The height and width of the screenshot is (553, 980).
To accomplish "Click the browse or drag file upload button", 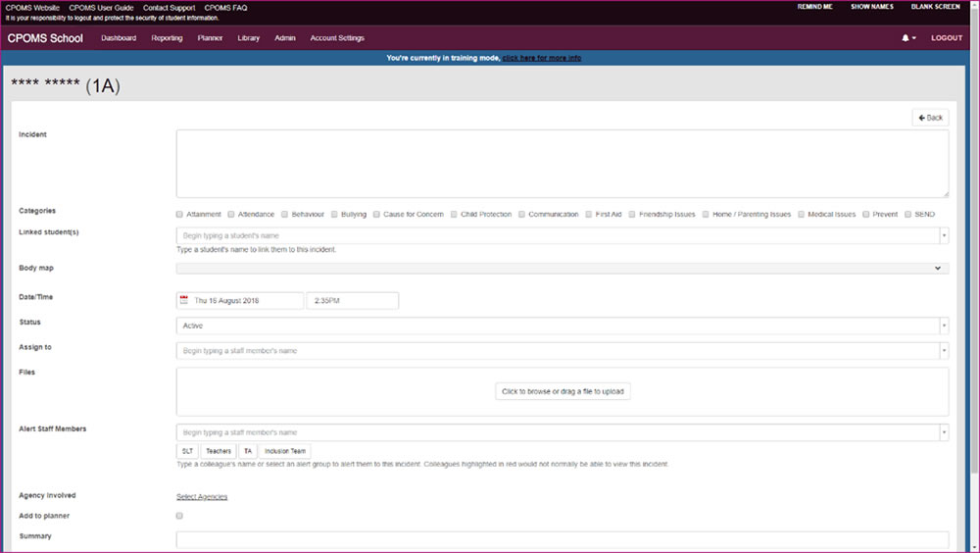I will pos(563,391).
